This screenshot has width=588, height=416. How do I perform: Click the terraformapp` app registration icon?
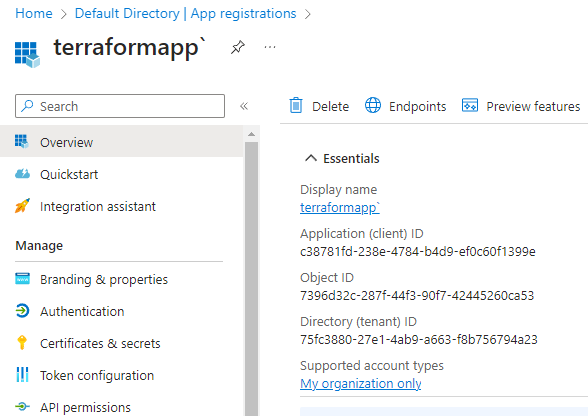pos(27,54)
